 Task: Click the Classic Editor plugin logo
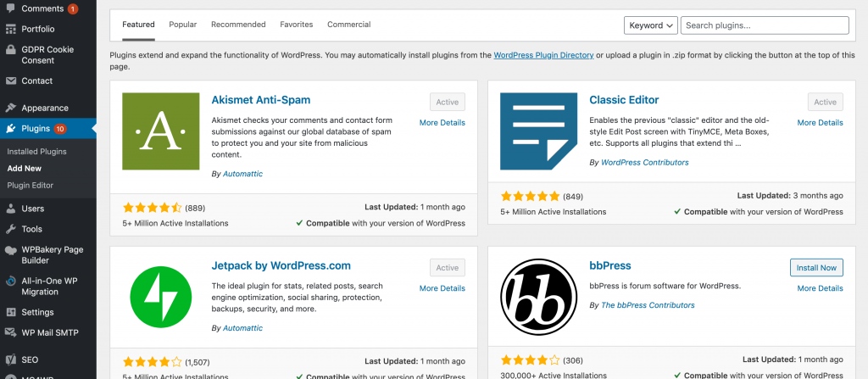pos(538,131)
